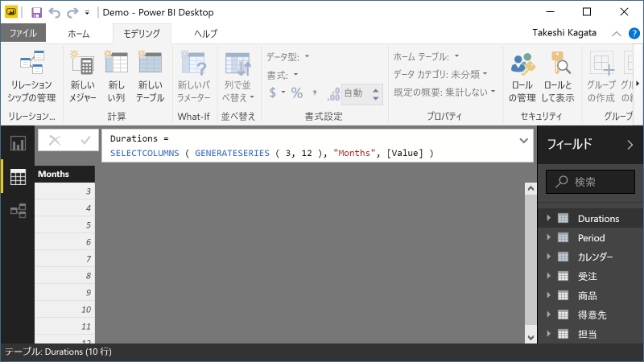The height and width of the screenshot is (362, 644).
Task: Toggle thousands separator comma
Action: 315,93
